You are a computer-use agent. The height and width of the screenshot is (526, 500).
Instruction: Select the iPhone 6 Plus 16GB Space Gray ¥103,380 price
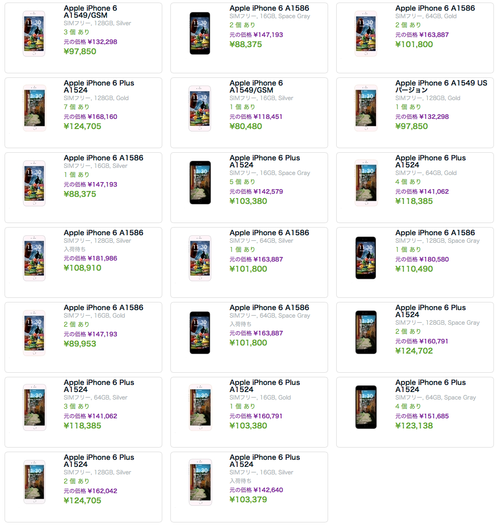click(248, 201)
